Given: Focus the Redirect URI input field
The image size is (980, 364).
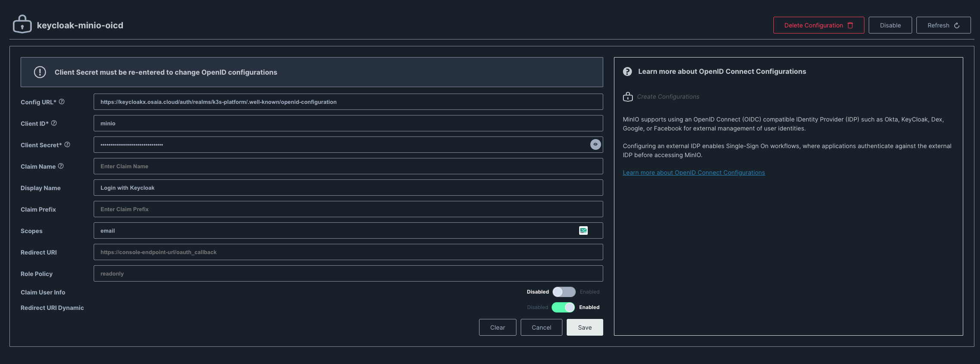Looking at the screenshot, I should click(x=348, y=252).
